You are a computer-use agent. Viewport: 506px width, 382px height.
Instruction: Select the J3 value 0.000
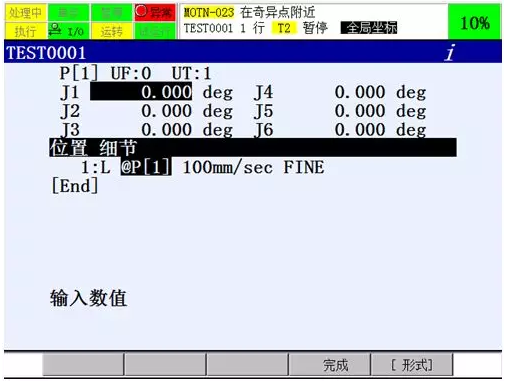[167, 130]
